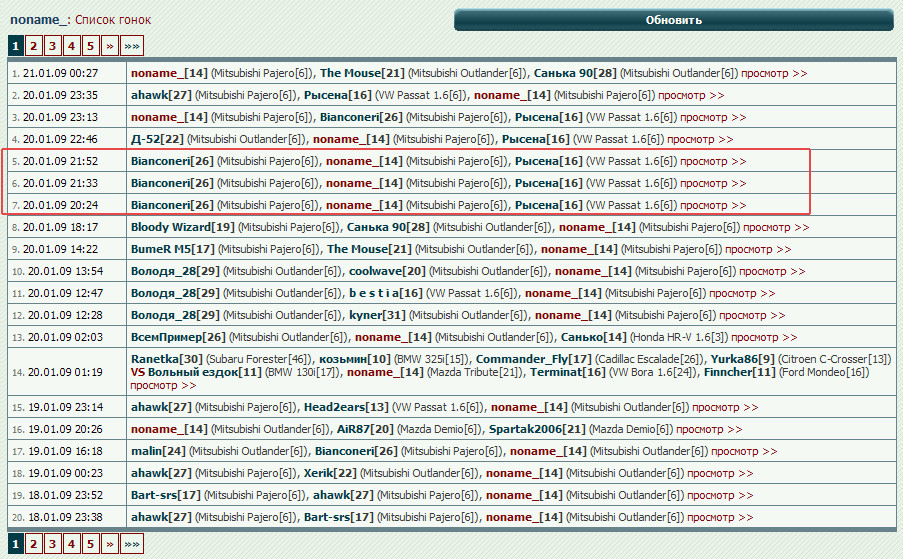This screenshot has height=559, width=903.
Task: Open page 2 in bottom pagination
Action: [33, 544]
